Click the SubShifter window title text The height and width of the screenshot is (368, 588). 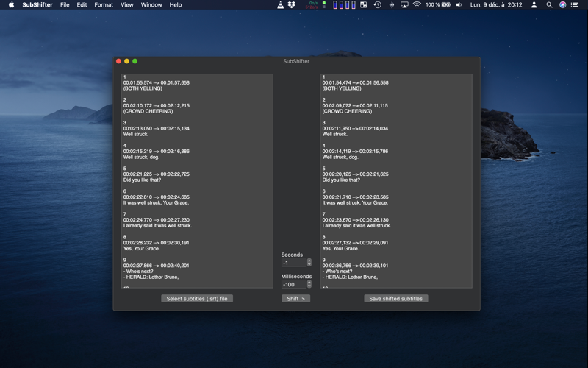point(296,61)
